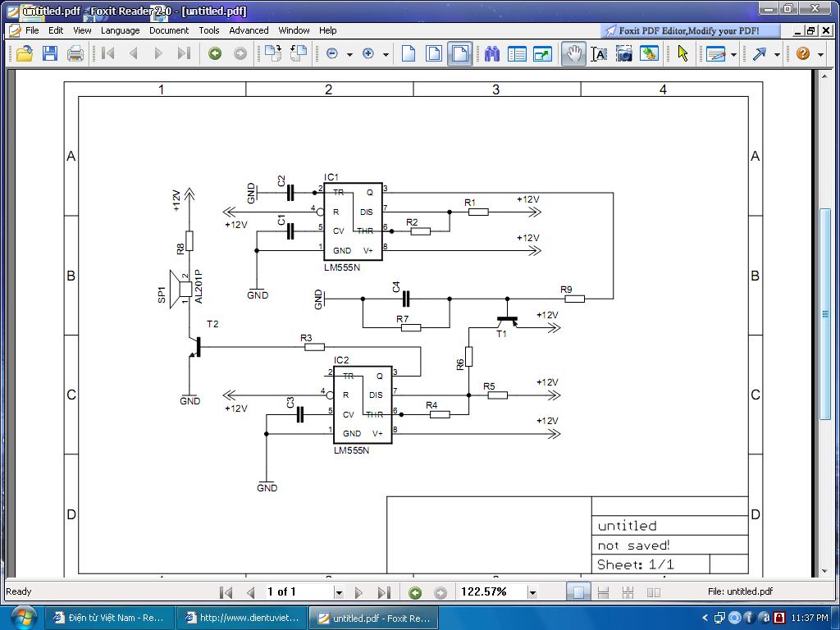The image size is (840, 630).
Task: Open the zoom percentage dropdown in status bar
Action: pyautogui.click(x=532, y=592)
